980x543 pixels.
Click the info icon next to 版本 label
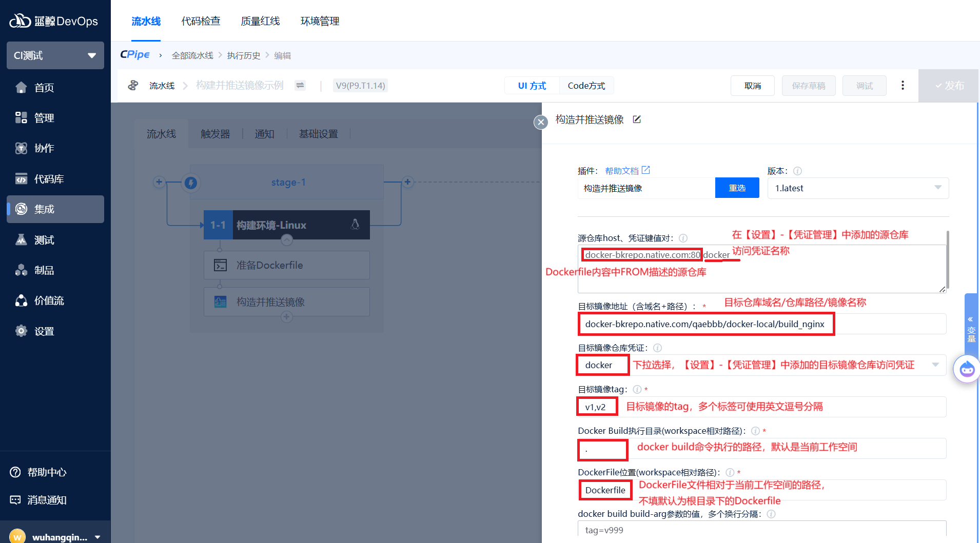tap(797, 171)
